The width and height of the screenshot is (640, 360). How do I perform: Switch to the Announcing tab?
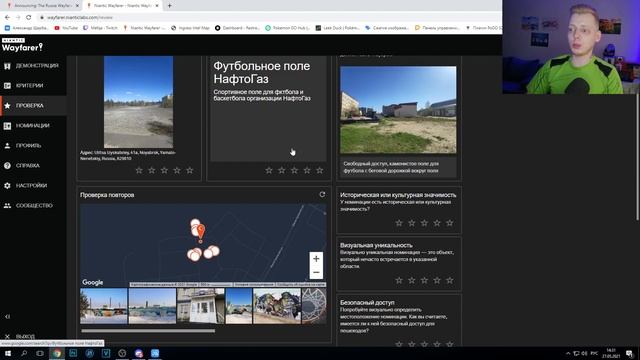pos(42,6)
